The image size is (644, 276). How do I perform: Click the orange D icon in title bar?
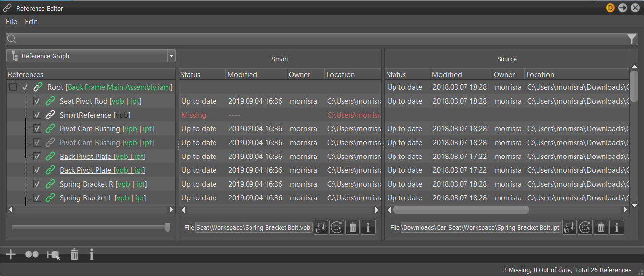[x=610, y=8]
